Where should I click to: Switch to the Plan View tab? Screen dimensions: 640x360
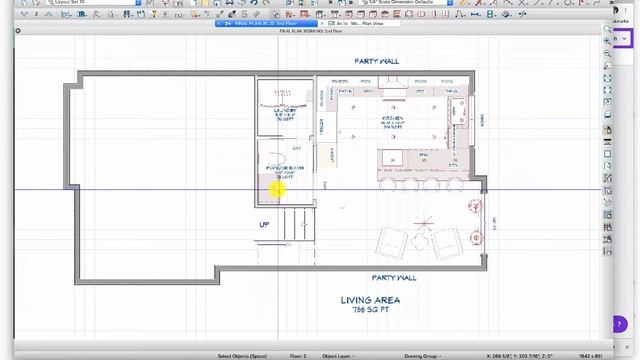[359, 24]
